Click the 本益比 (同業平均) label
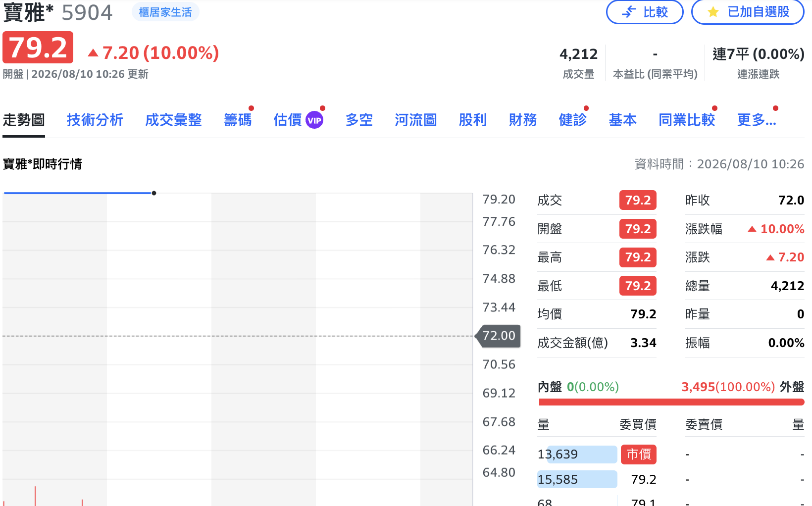Viewport: 812px width, 506px height. coord(655,74)
